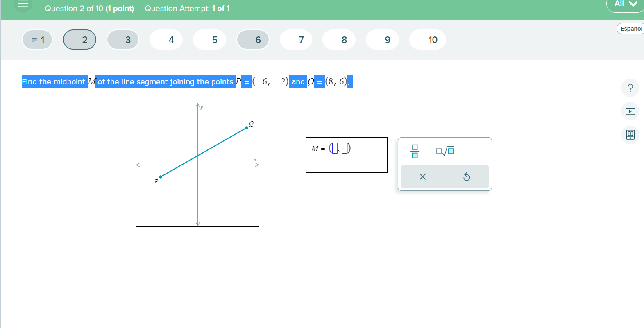The height and width of the screenshot is (328, 644).
Task: Clear the answer with the X icon
Action: click(x=423, y=176)
